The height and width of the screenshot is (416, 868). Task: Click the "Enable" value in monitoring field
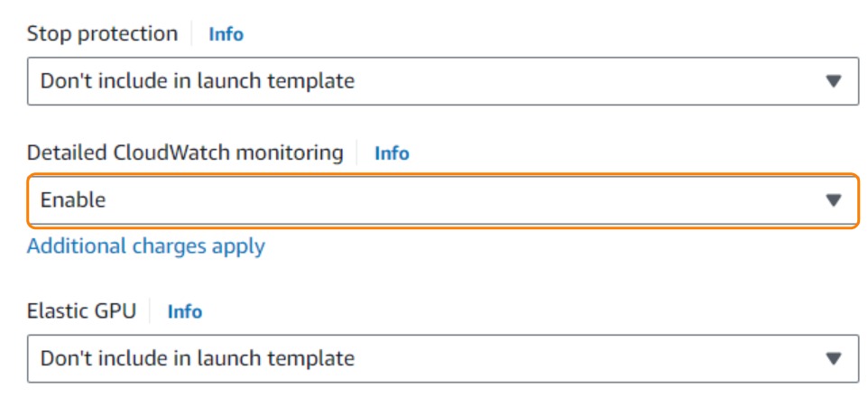pyautogui.click(x=73, y=200)
